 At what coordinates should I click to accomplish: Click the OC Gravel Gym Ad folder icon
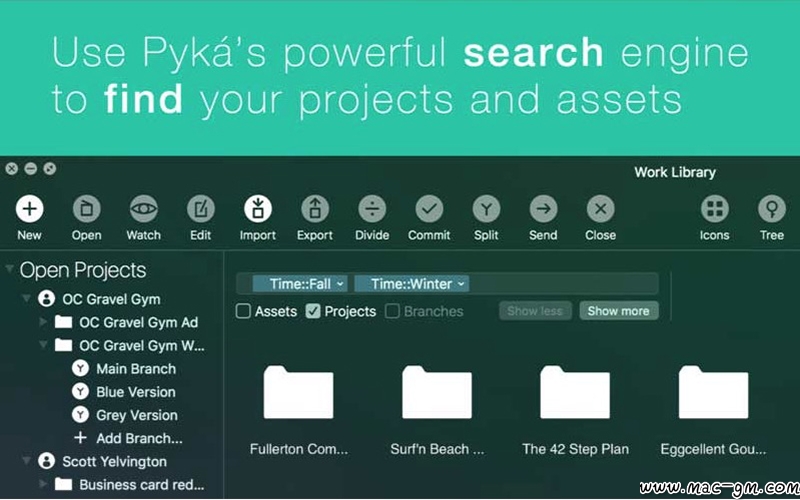click(x=63, y=322)
